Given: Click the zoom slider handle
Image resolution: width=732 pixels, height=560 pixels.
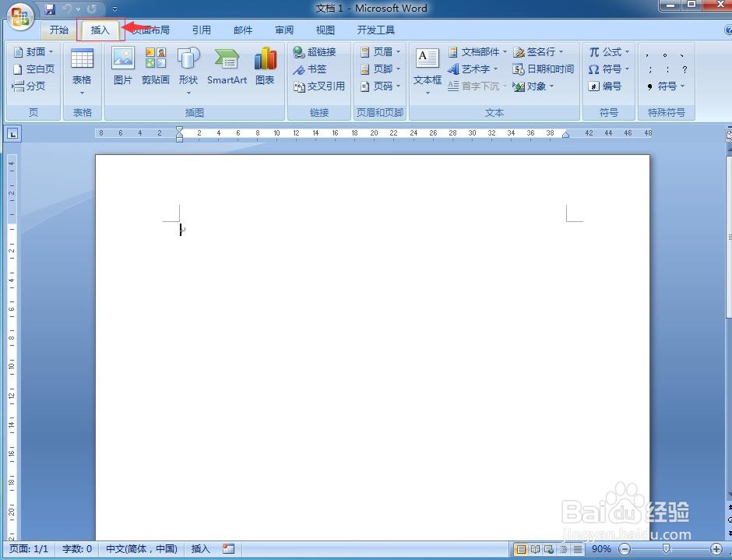Looking at the screenshot, I should 667,549.
